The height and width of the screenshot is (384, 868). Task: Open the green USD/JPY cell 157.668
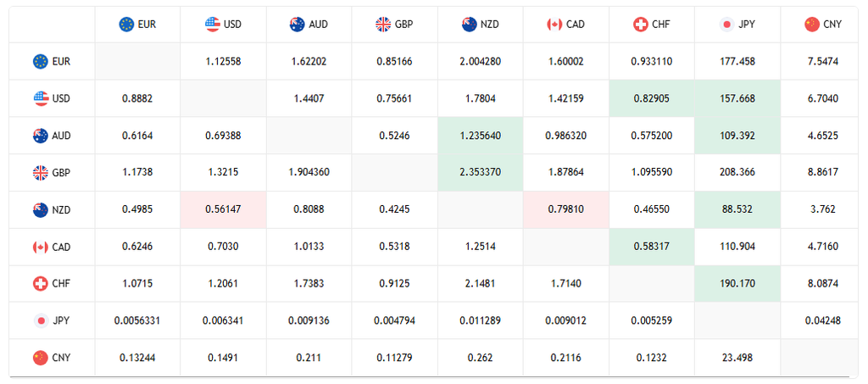pyautogui.click(x=737, y=98)
